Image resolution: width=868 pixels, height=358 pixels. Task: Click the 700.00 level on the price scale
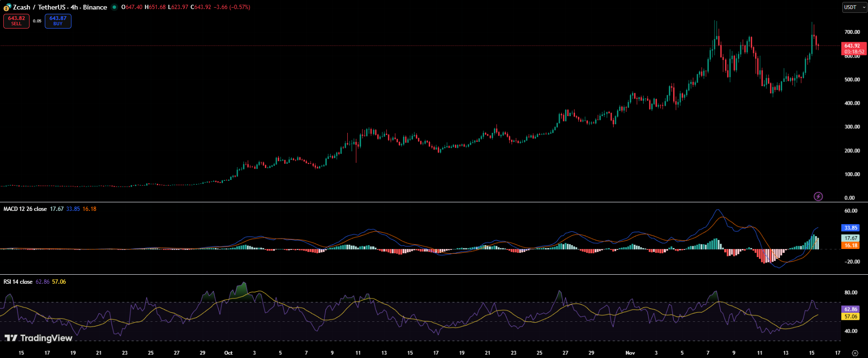(x=852, y=32)
